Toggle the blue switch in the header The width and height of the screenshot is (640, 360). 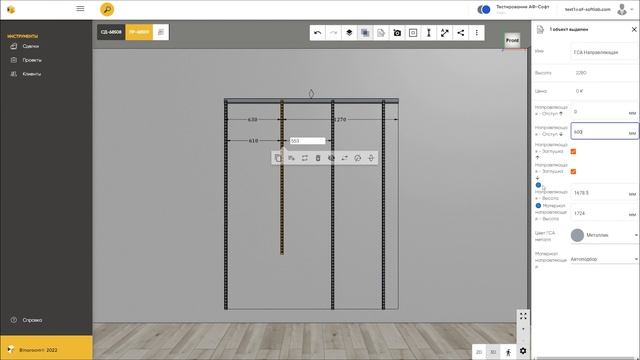(484, 9)
